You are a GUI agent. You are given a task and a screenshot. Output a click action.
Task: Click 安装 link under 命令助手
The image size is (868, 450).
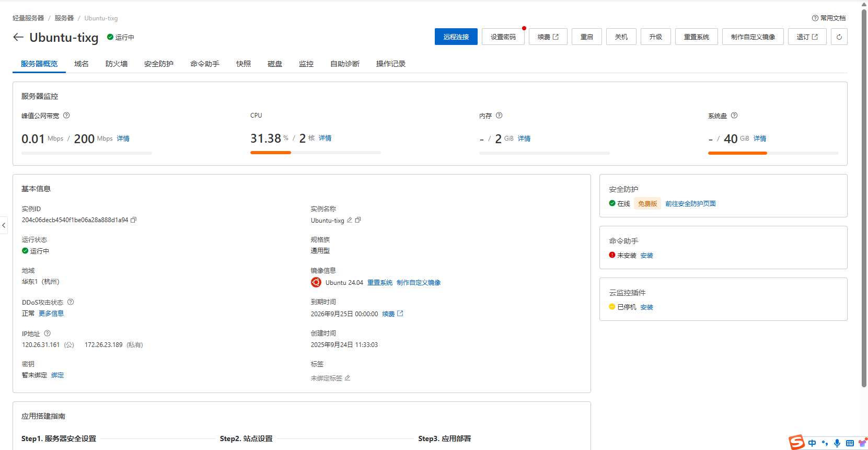pos(646,256)
